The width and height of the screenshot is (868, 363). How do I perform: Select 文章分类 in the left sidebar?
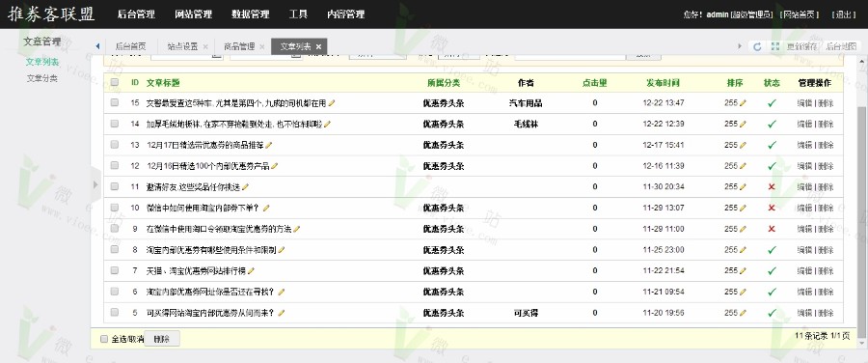42,78
